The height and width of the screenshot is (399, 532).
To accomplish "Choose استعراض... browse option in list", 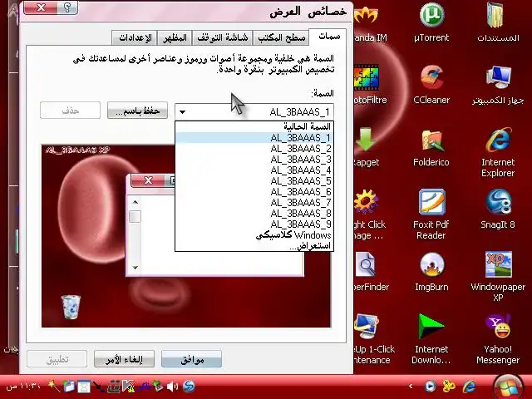I will pos(254,246).
